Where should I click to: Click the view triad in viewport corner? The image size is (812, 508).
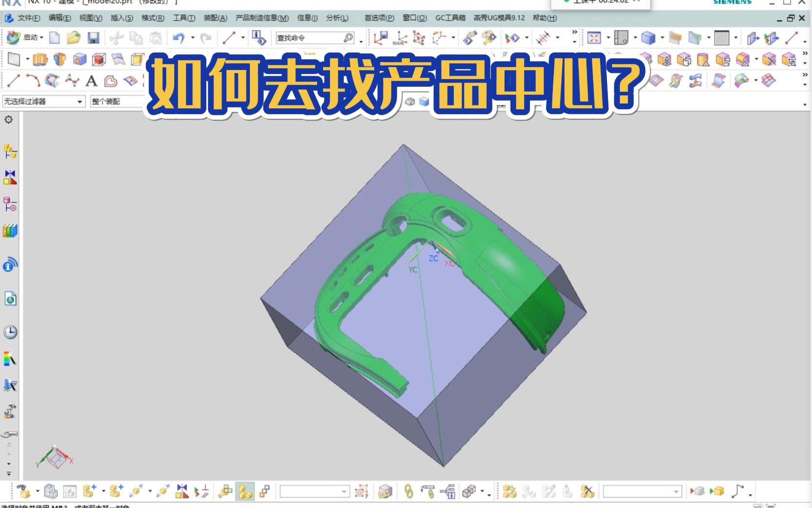[55, 457]
